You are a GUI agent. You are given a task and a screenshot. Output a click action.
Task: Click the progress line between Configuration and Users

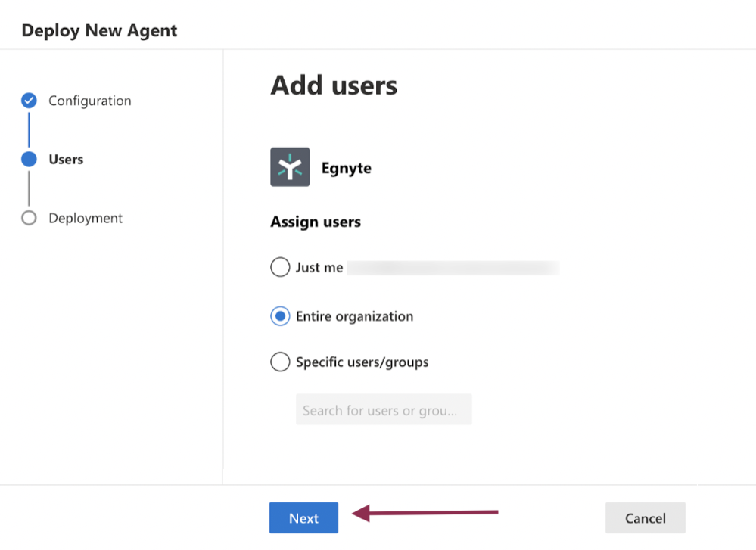coord(28,129)
